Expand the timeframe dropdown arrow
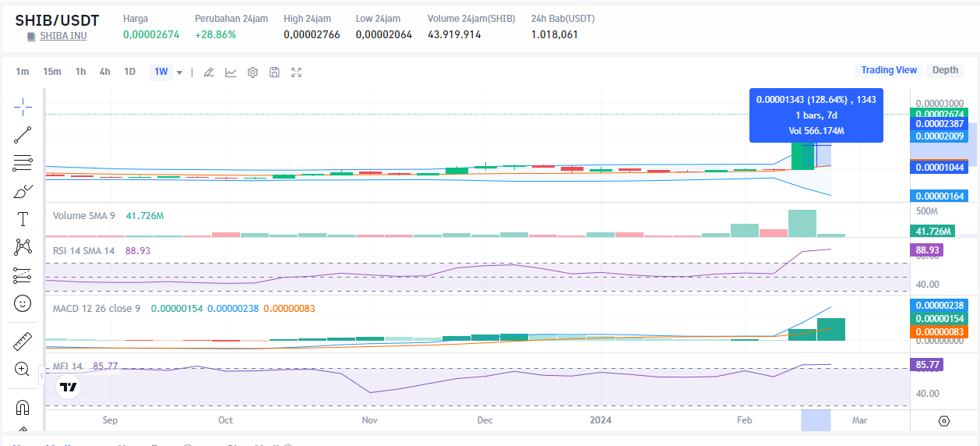Image resolution: width=980 pixels, height=446 pixels. click(x=179, y=72)
